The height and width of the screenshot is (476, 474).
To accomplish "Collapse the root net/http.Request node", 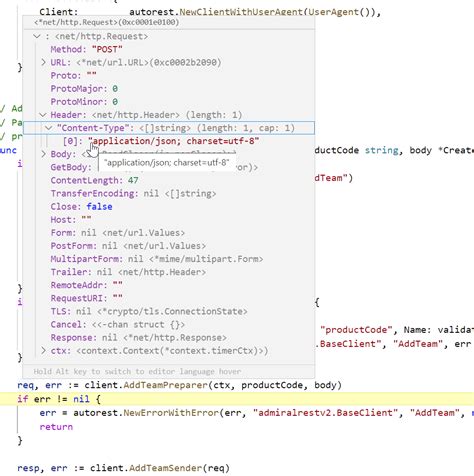I will point(37,36).
